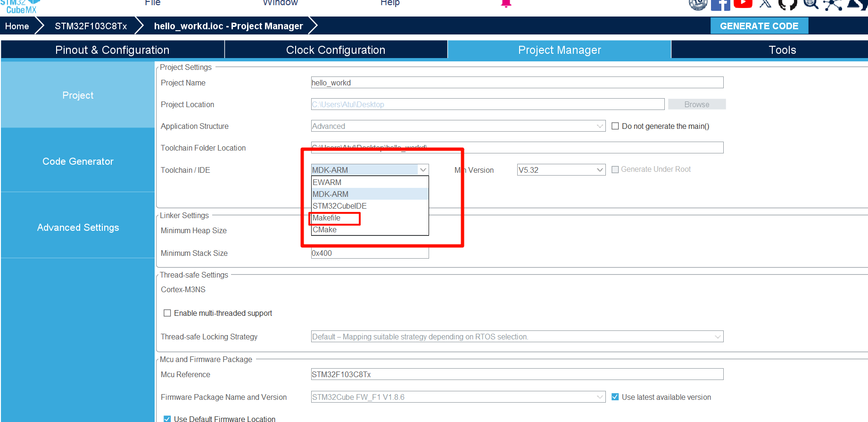This screenshot has width=868, height=422.
Task: Click the 'Toolchain / IDE' label
Action: click(185, 170)
